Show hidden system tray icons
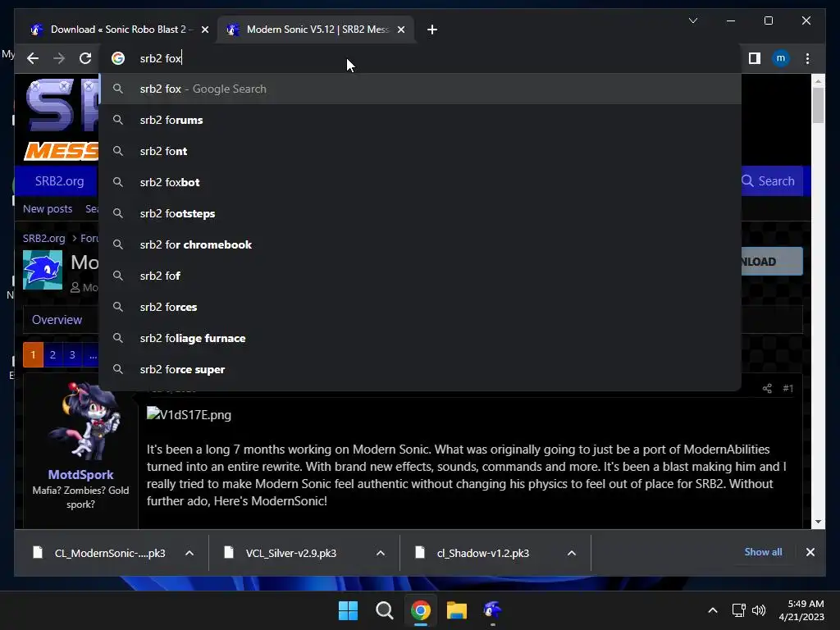This screenshot has height=630, width=840. pyautogui.click(x=713, y=610)
